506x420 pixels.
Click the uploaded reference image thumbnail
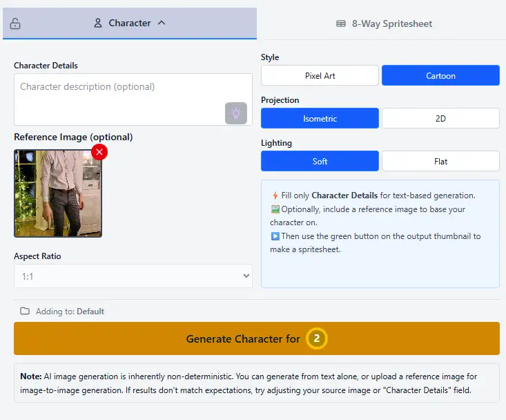point(58,193)
